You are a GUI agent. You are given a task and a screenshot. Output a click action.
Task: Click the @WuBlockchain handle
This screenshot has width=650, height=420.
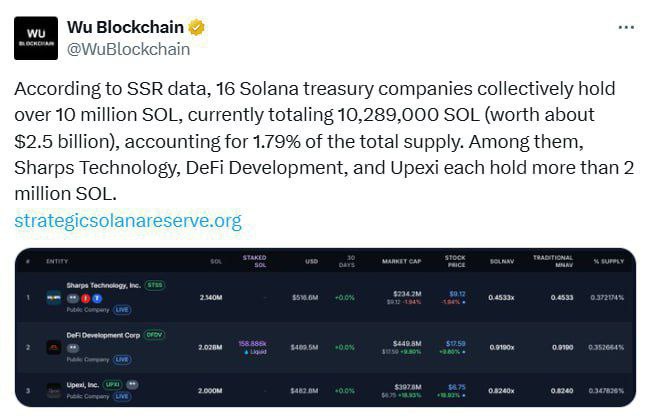tap(129, 49)
